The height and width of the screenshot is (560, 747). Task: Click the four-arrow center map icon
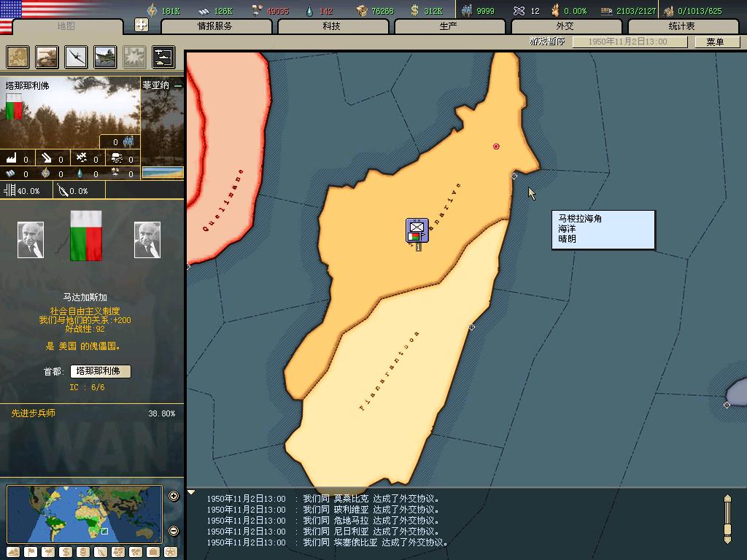(x=142, y=26)
